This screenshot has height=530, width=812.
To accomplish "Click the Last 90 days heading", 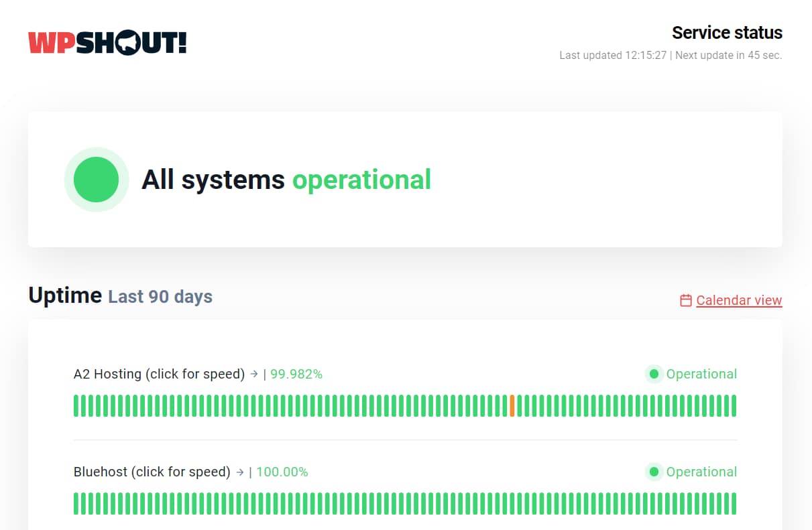I will 159,297.
